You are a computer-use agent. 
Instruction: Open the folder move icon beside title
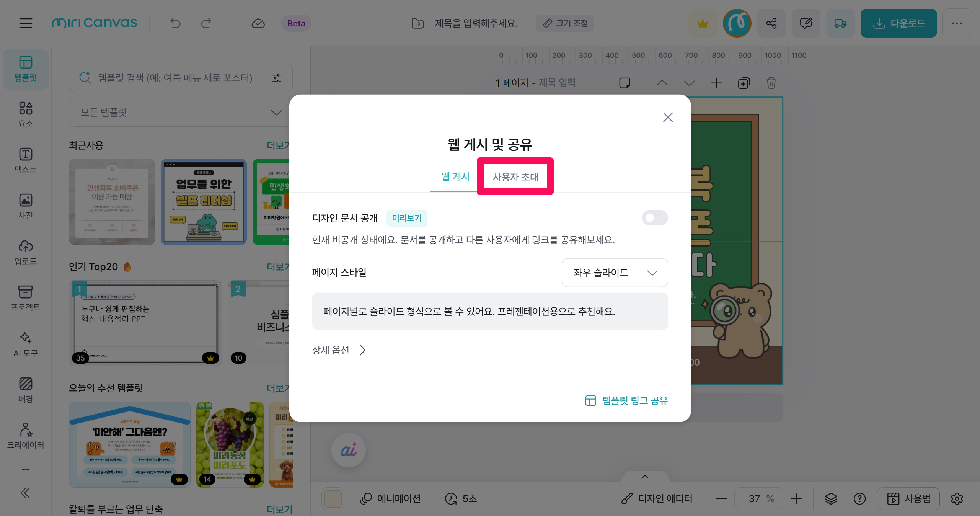[417, 23]
